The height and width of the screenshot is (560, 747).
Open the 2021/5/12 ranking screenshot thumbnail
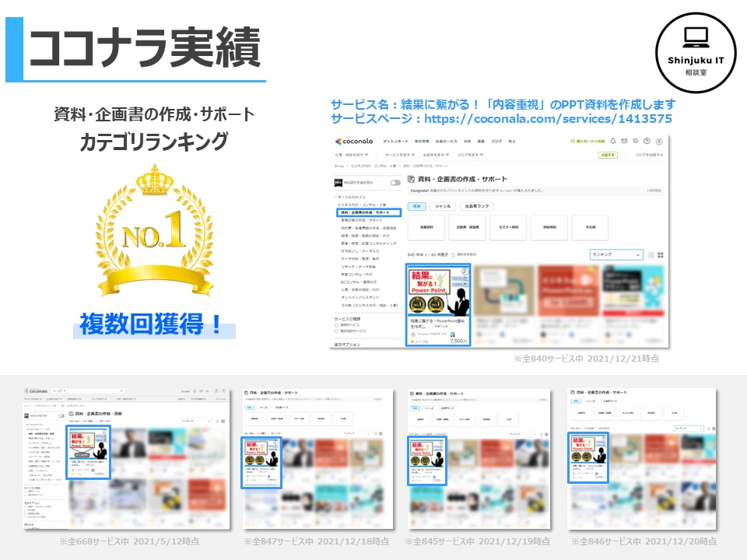126,458
